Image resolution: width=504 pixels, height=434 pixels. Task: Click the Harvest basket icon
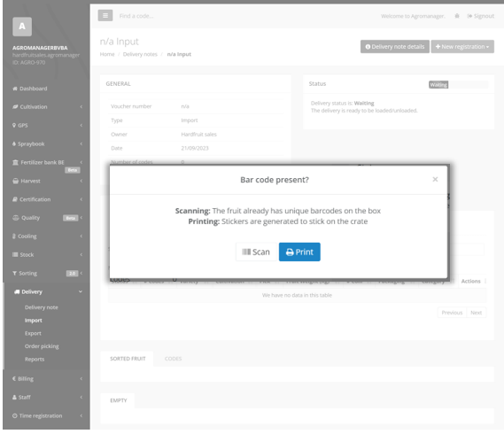point(15,181)
